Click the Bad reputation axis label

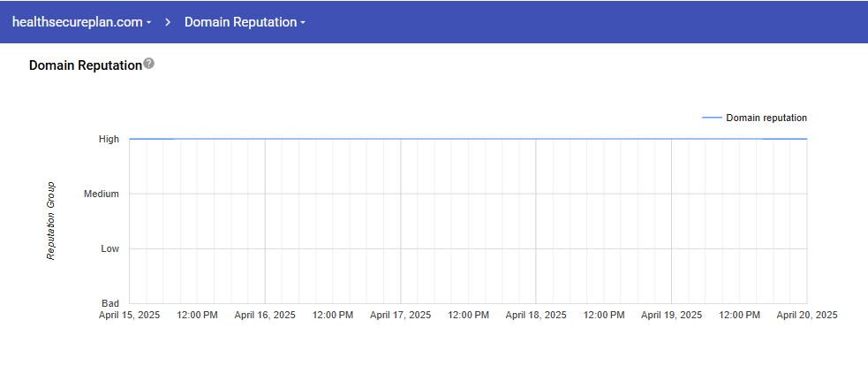click(x=110, y=303)
